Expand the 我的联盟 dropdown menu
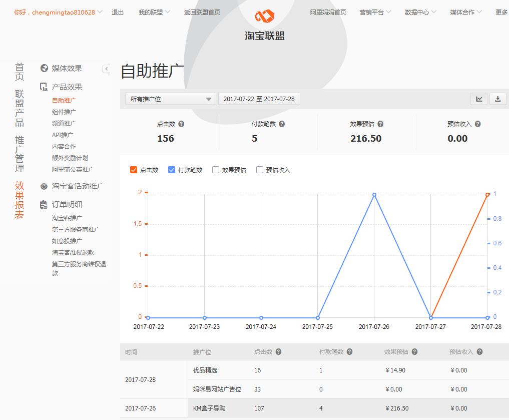509x420 pixels. coord(154,13)
